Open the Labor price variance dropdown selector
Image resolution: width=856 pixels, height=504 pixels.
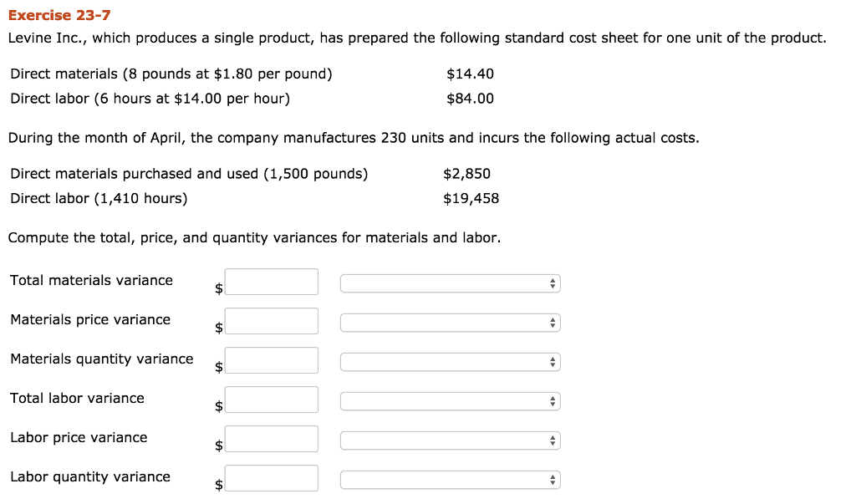(x=443, y=440)
